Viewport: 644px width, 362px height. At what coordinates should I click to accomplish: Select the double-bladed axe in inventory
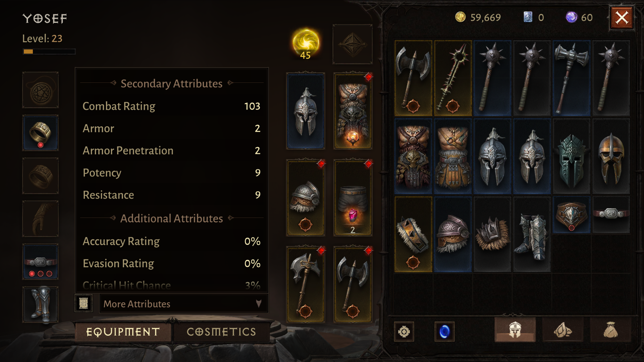(x=413, y=78)
